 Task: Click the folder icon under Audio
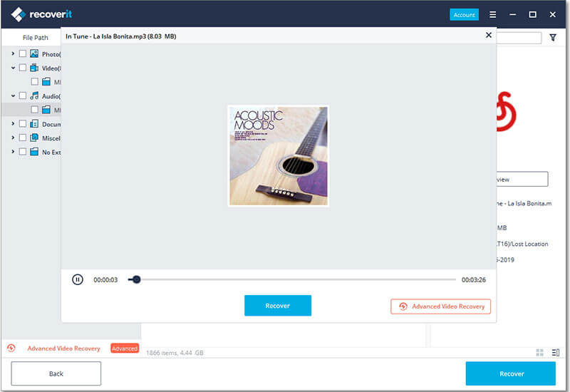coord(46,110)
